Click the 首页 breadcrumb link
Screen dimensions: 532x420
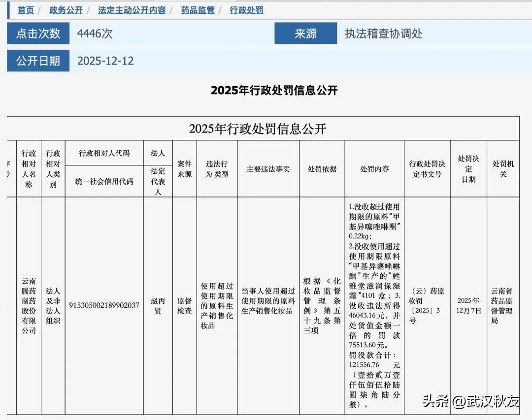click(26, 10)
